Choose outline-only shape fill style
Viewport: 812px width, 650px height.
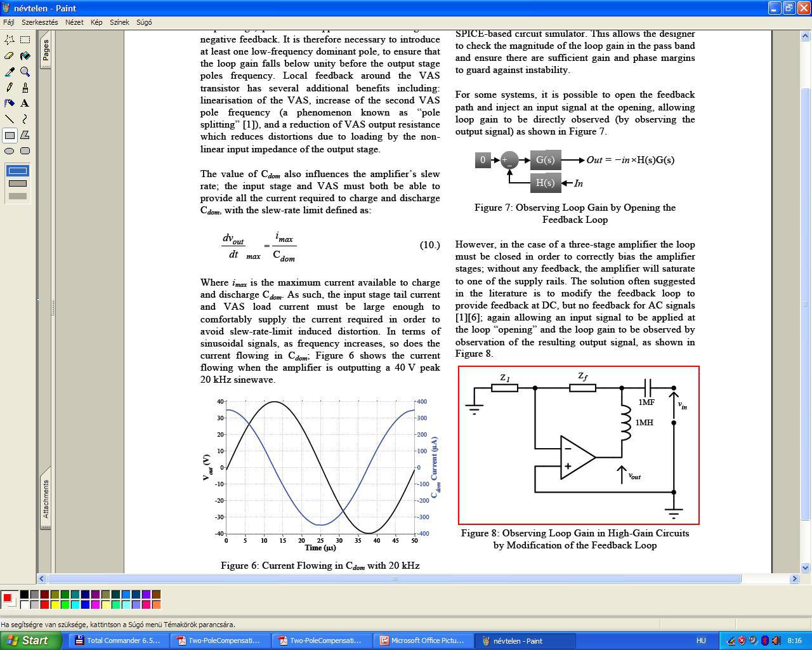click(x=18, y=171)
